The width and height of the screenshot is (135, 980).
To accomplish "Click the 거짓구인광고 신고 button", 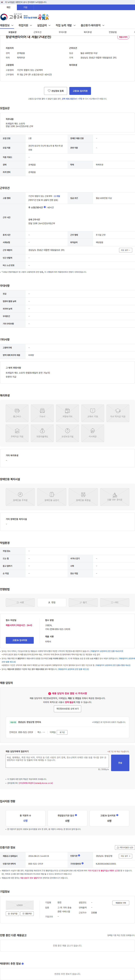I will point(125,848).
